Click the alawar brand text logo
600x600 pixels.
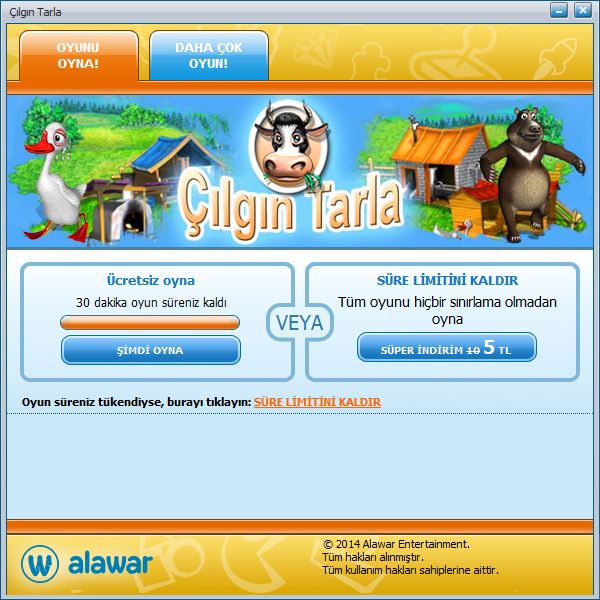110,563
